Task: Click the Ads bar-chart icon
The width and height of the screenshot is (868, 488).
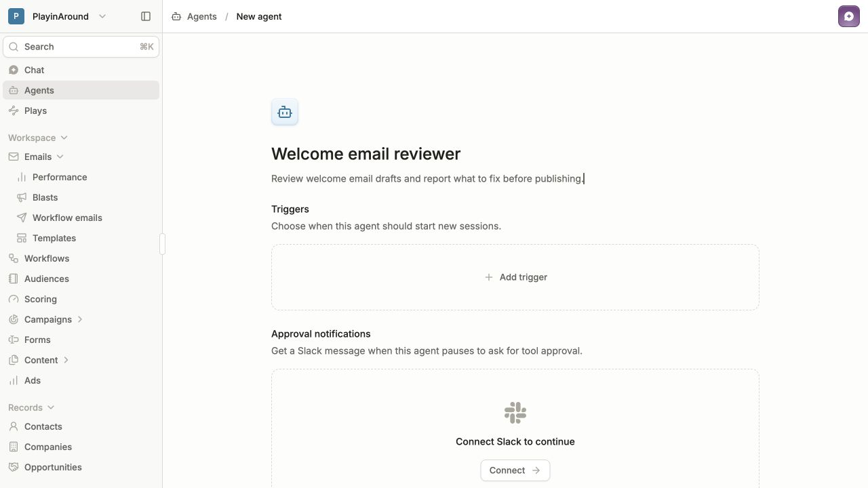Action: pos(14,380)
